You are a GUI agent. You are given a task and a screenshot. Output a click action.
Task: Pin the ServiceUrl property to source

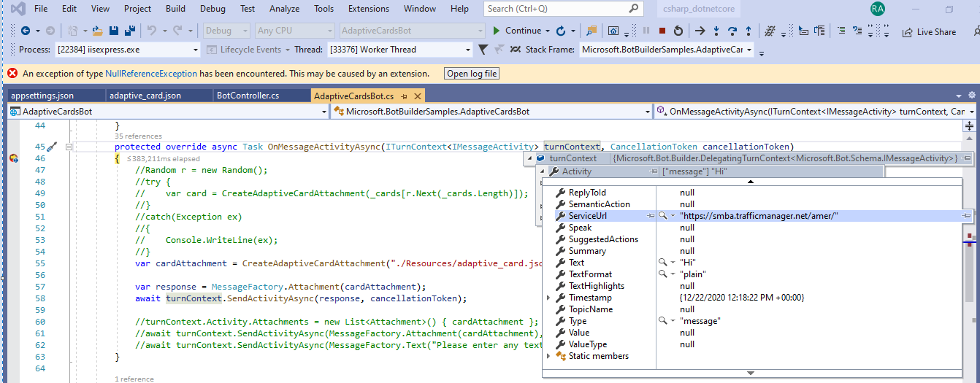point(967,216)
